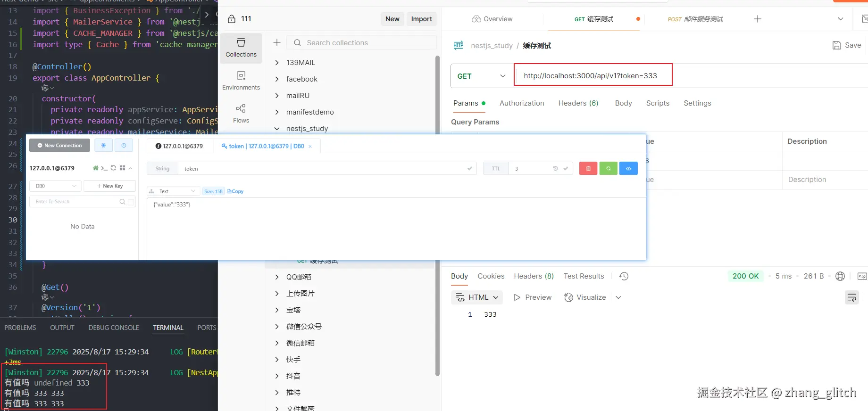The height and width of the screenshot is (411, 868).
Task: Open the GET method dropdown
Action: point(482,76)
